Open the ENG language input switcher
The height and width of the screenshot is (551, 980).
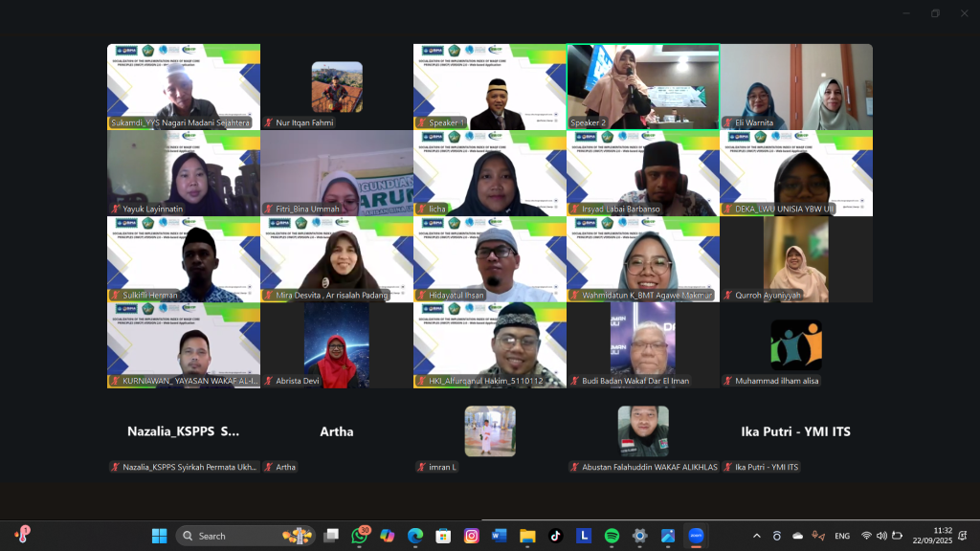pyautogui.click(x=842, y=536)
